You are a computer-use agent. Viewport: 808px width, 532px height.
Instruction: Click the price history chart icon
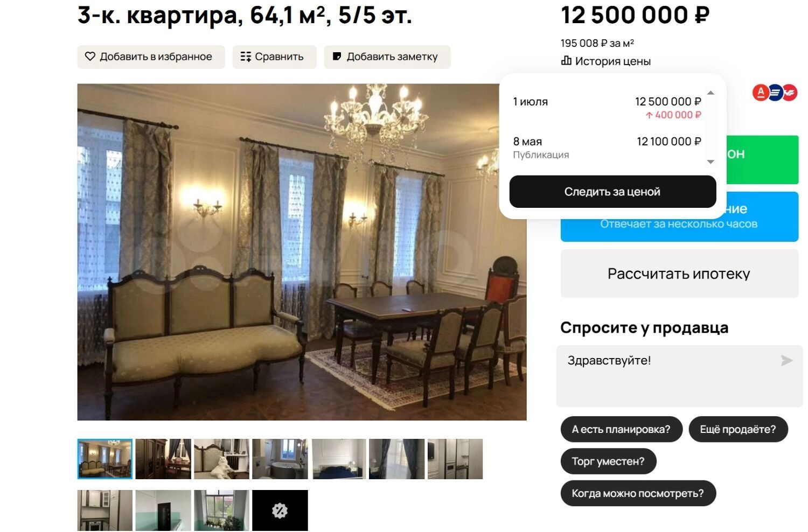click(566, 61)
